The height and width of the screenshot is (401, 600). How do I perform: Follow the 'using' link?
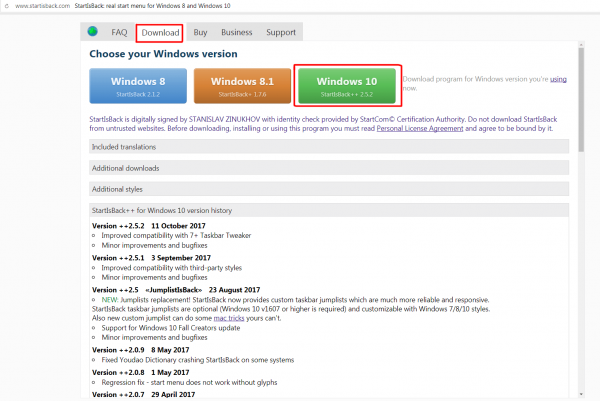click(x=558, y=79)
